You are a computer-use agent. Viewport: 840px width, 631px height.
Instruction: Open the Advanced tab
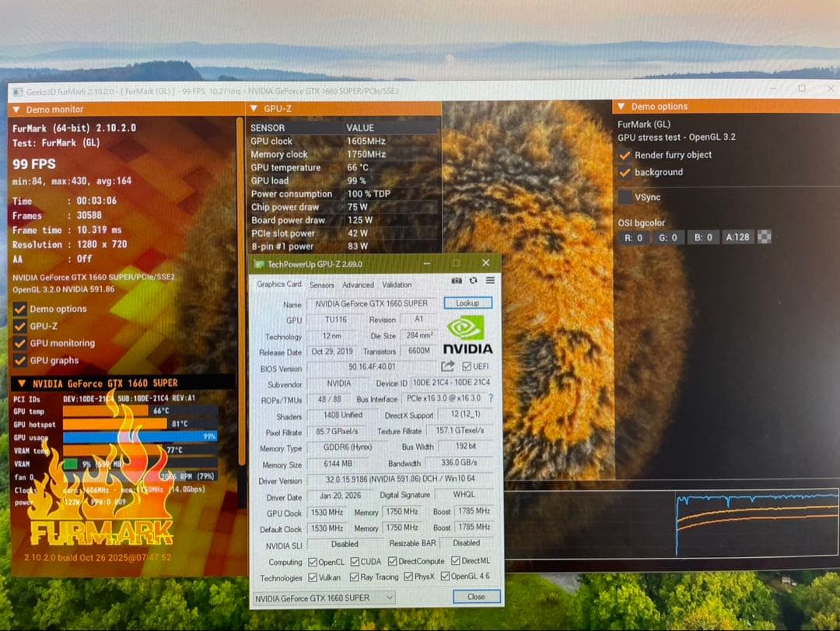coord(358,285)
